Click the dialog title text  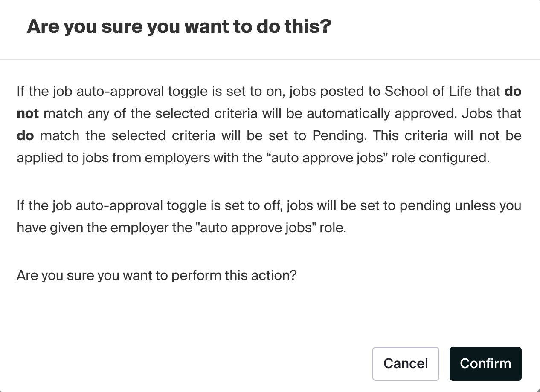[179, 26]
